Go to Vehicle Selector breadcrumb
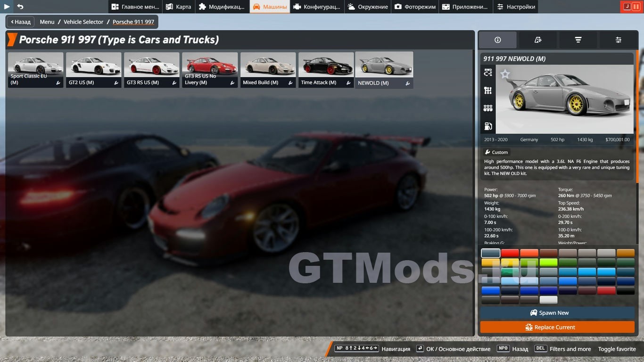The image size is (644, 362). (x=83, y=22)
